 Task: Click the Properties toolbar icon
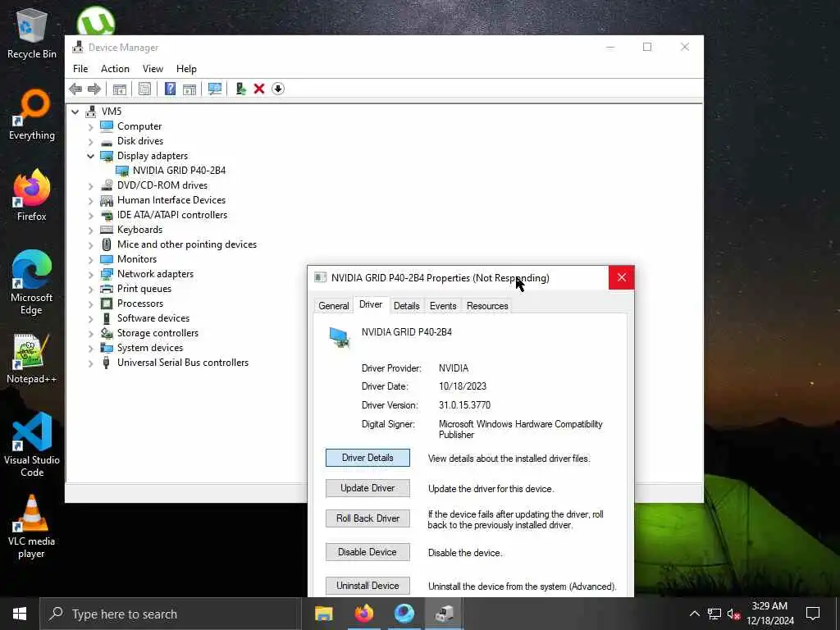(x=144, y=89)
